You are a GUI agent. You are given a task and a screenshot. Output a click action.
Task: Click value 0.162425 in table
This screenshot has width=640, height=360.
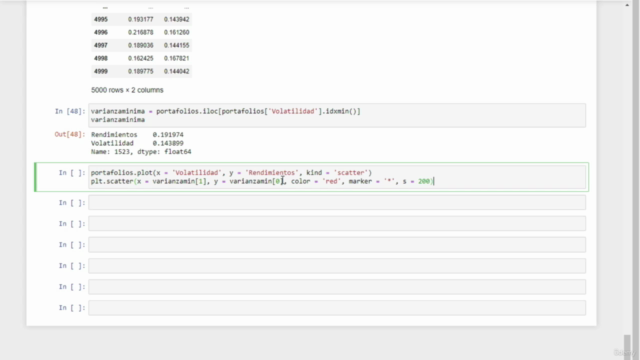pyautogui.click(x=140, y=58)
